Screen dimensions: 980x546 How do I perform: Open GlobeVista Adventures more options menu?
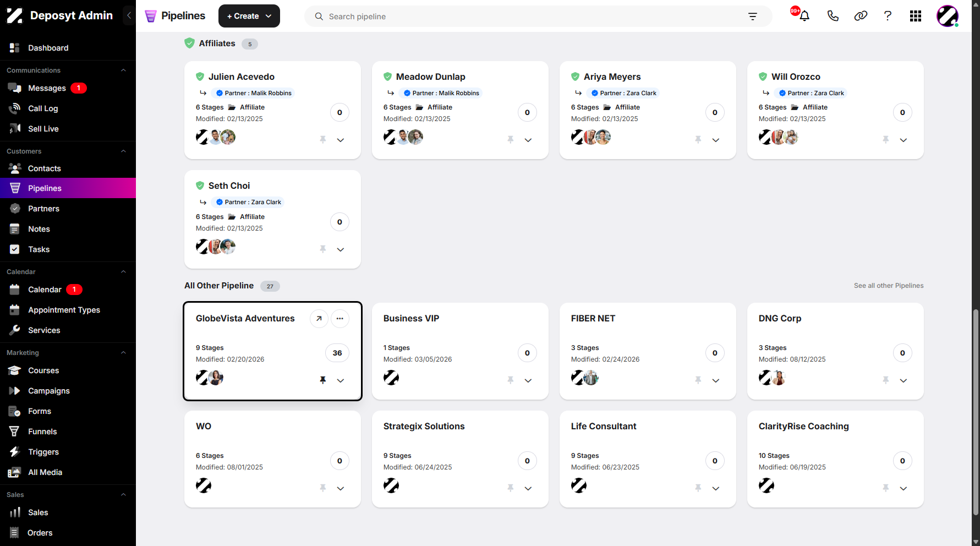point(340,319)
